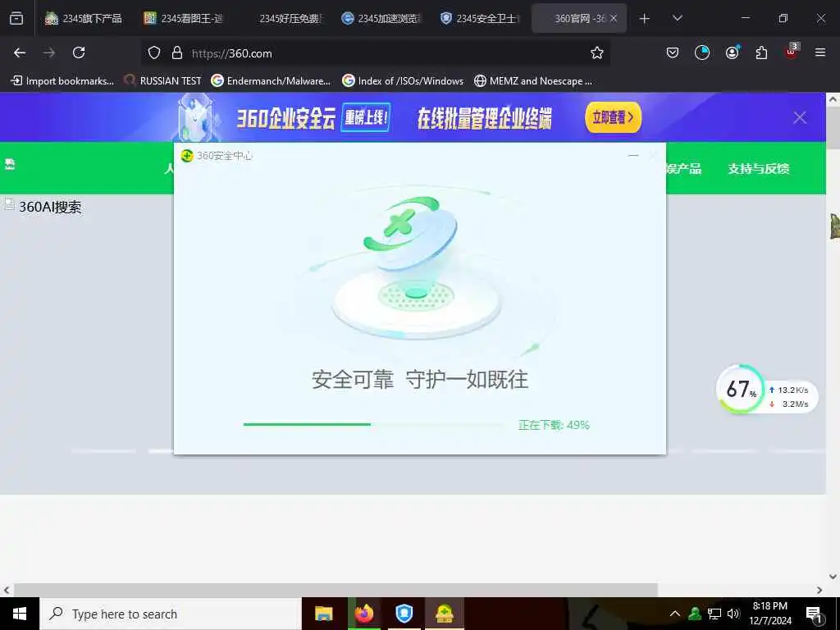Go back to the previous page
The width and height of the screenshot is (840, 630).
pyautogui.click(x=20, y=52)
